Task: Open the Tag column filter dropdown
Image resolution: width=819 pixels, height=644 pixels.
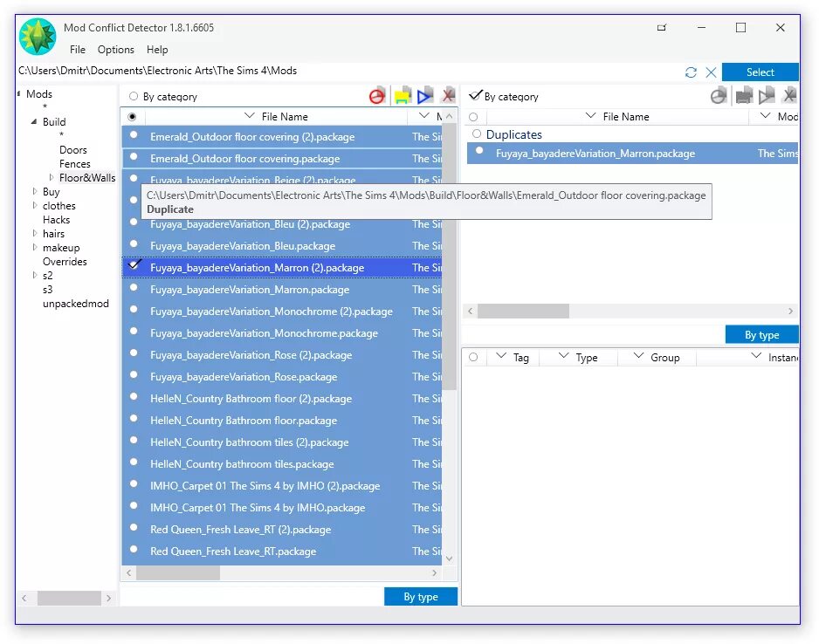Action: coord(501,356)
